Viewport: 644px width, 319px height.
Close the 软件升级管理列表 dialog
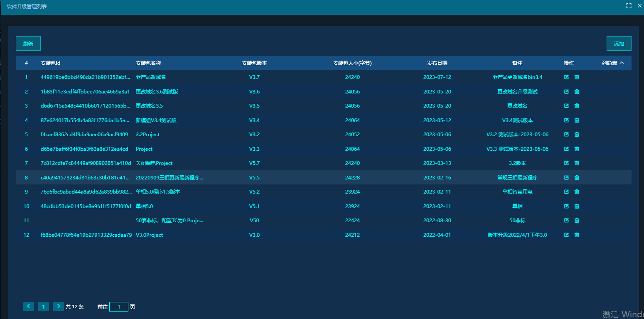[640, 6]
